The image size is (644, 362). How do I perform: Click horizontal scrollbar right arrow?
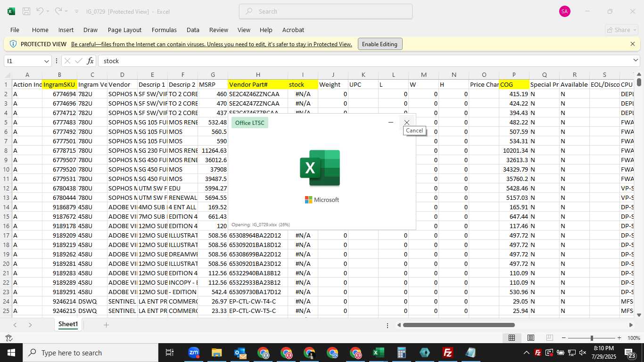coord(631,325)
